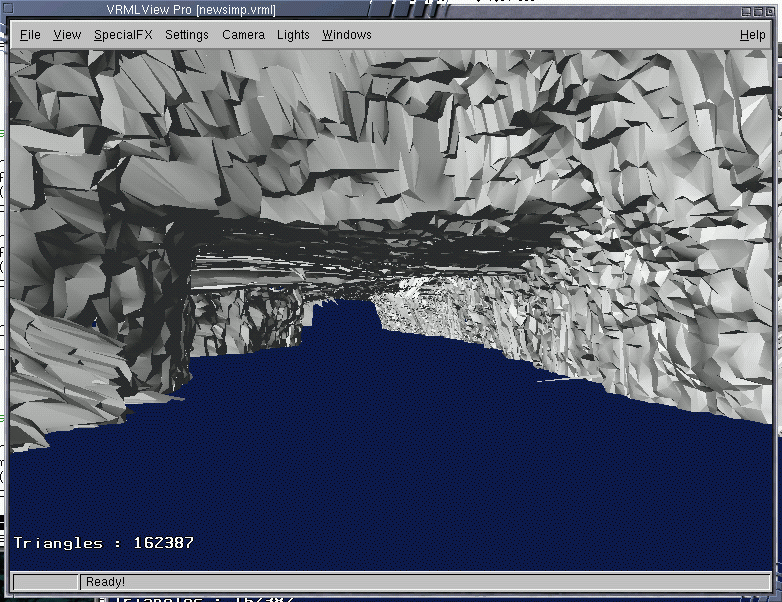Image resolution: width=782 pixels, height=602 pixels.
Task: Click the Triangles count overlay text
Action: point(104,543)
